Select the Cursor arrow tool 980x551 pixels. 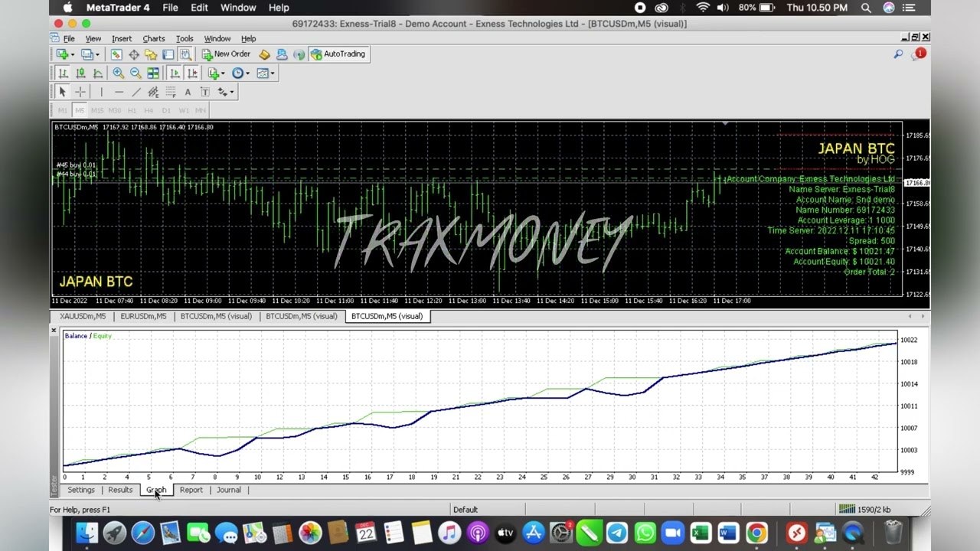63,92
